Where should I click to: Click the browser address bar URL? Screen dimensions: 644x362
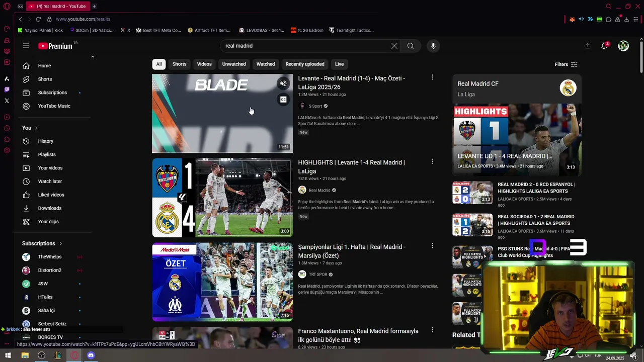point(83,19)
